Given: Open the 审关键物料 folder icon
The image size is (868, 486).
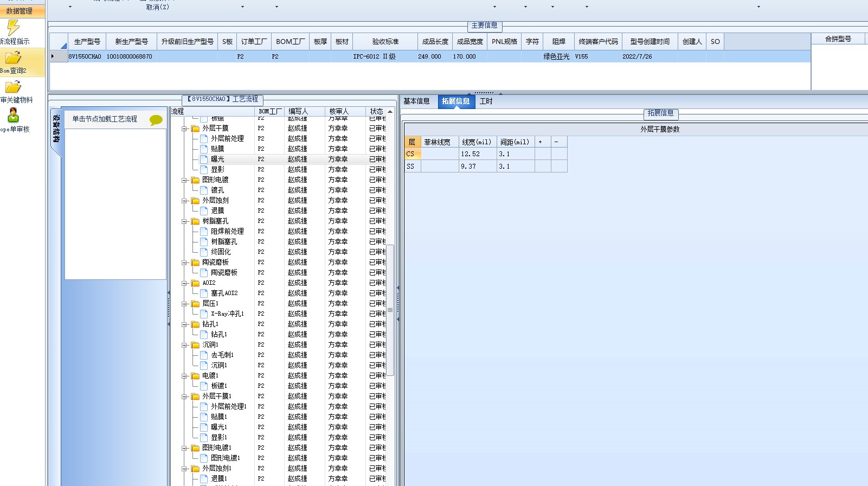Looking at the screenshot, I should tap(13, 87).
